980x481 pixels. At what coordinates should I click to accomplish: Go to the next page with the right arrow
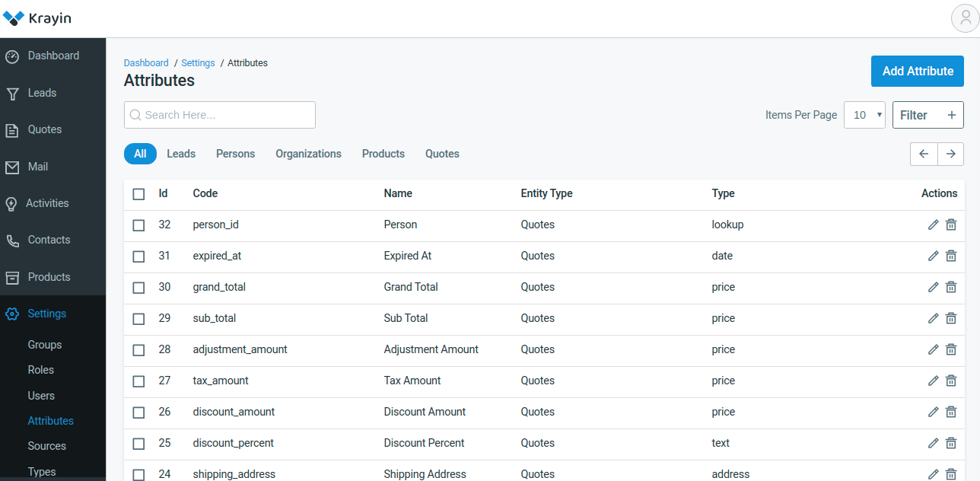[950, 154]
